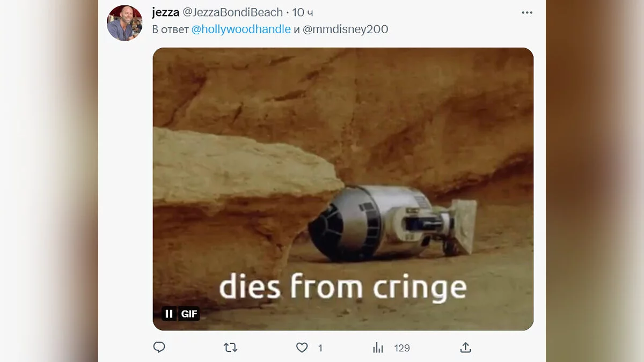
Task: Click the 129 views count
Action: point(402,348)
